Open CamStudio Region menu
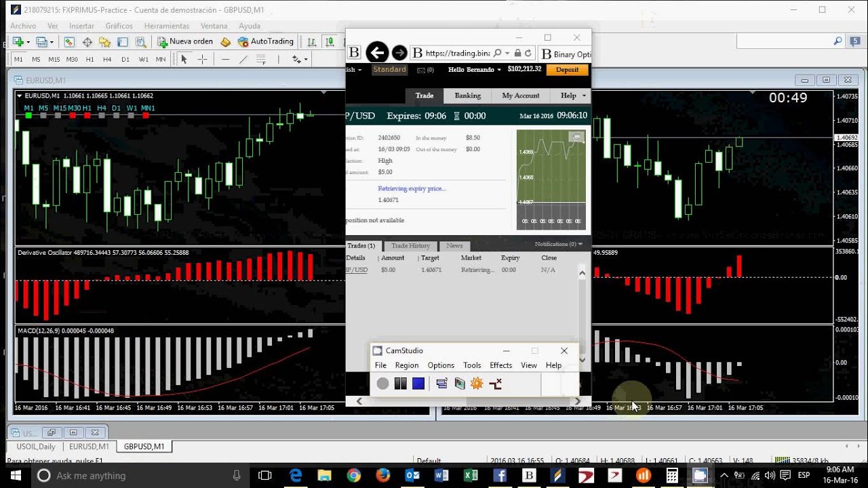868x488 pixels. coord(407,365)
